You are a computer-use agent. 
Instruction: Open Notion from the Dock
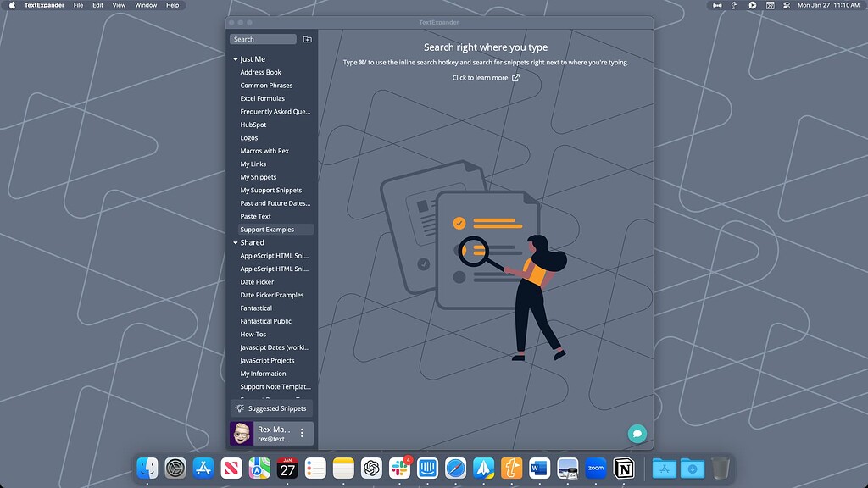[x=623, y=467]
